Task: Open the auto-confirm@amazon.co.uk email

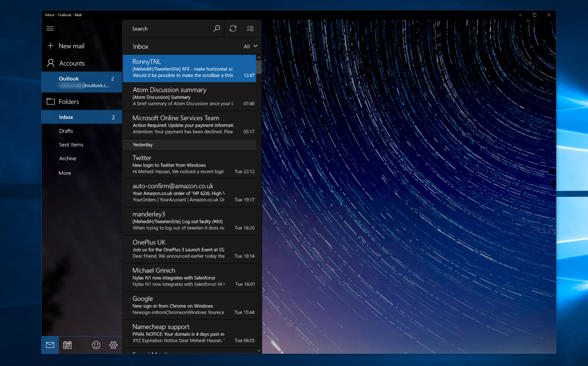Action: (x=189, y=193)
